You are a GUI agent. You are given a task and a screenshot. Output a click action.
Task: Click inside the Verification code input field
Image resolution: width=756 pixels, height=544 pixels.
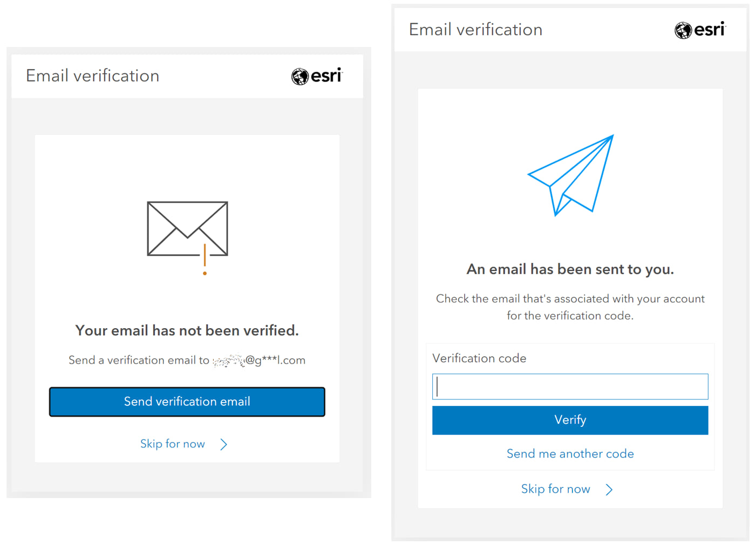(x=570, y=386)
